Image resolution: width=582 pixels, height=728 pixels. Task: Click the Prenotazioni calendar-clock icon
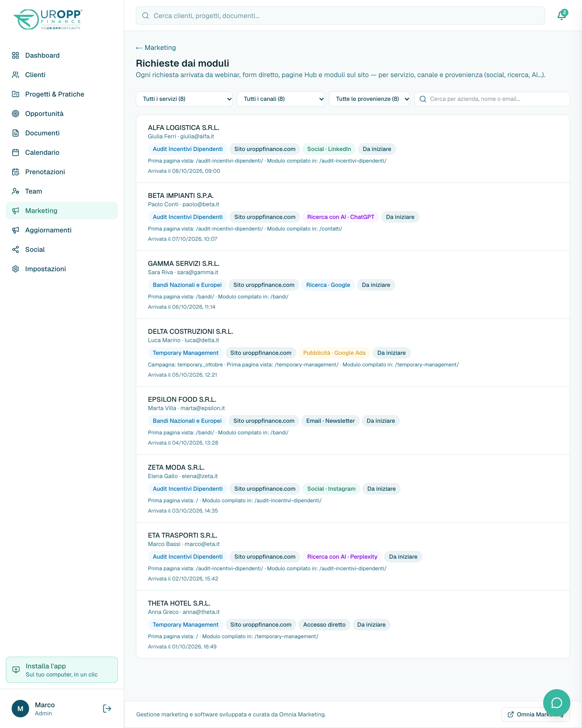click(x=16, y=172)
